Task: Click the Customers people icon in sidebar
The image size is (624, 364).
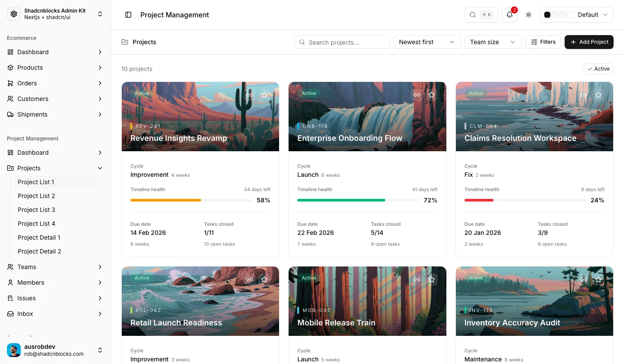Action: pos(10,99)
